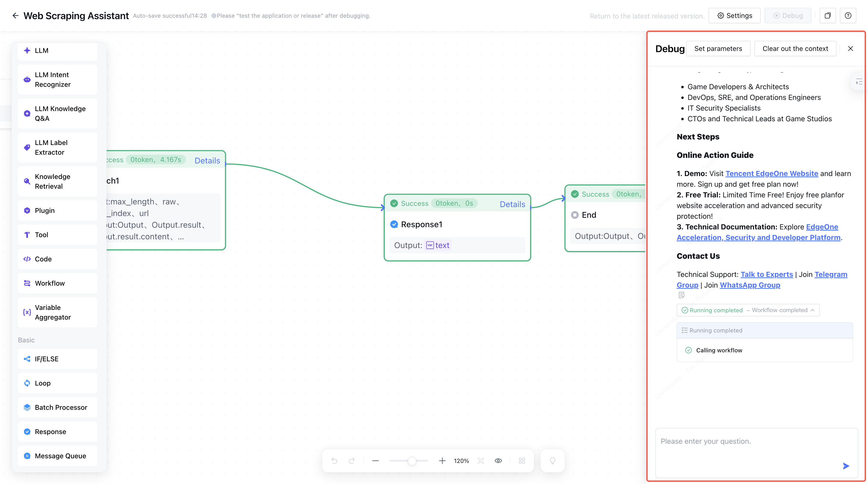Viewport: 868px width, 484px height.
Task: Toggle the side panel collapse icon in Debug
Action: (x=859, y=82)
